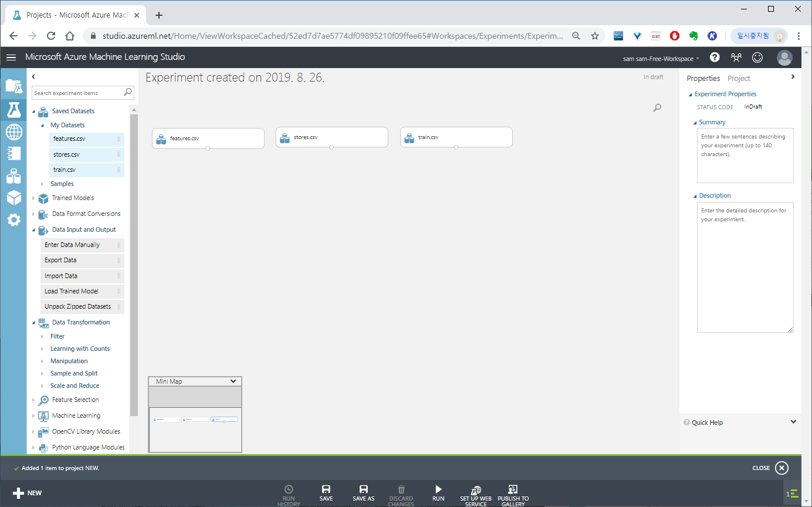Click the feedback smiley icon
The height and width of the screenshot is (507, 812).
(757, 58)
